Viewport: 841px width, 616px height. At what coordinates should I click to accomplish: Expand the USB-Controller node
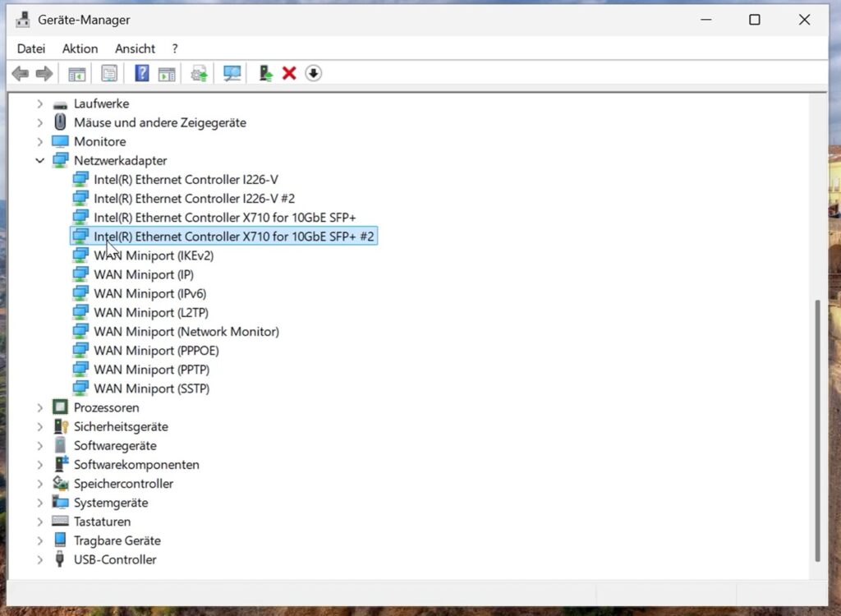(39, 560)
